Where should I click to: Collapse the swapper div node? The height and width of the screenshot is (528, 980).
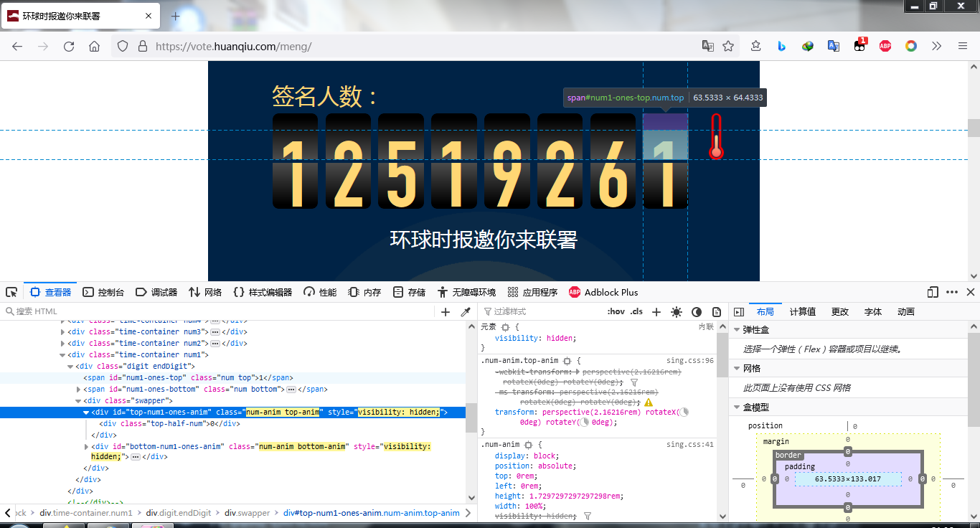tap(78, 400)
